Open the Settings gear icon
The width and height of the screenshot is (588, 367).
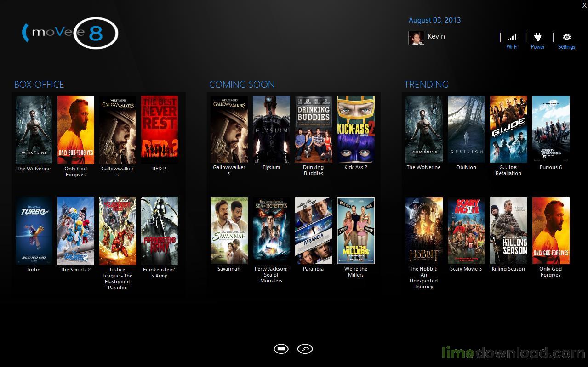pos(567,38)
